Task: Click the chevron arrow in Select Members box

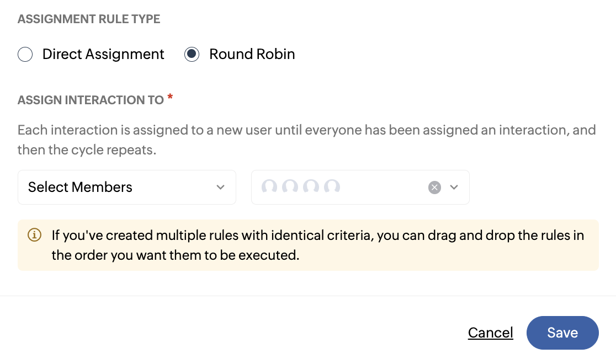Action: pyautogui.click(x=221, y=188)
